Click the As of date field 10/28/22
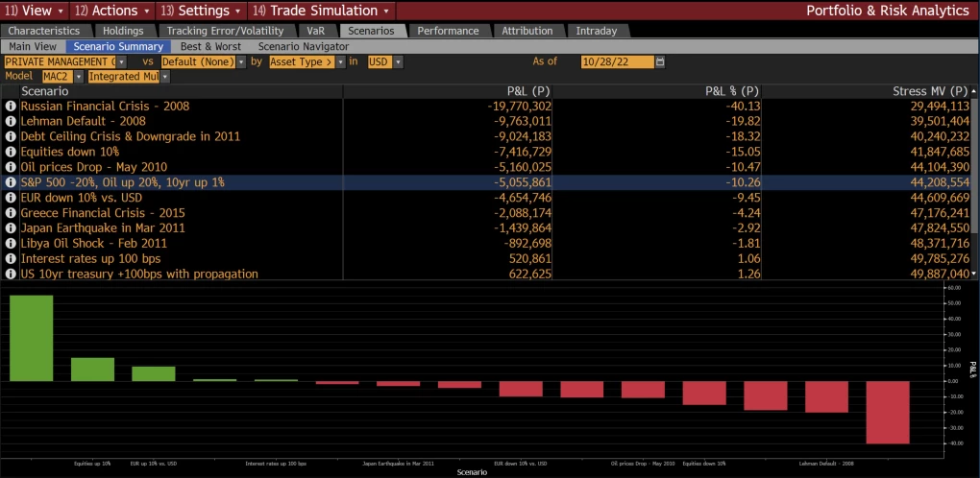Screen dimensions: 980x478 [617, 61]
